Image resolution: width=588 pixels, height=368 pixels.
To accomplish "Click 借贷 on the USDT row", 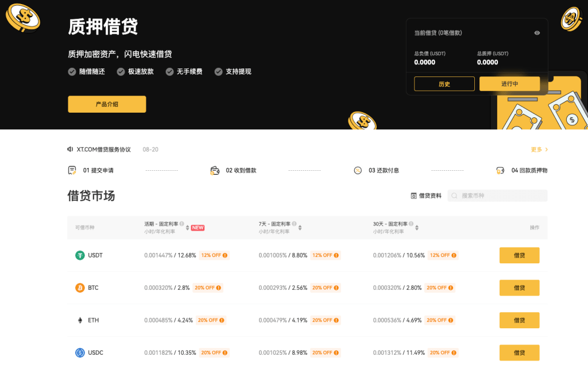I will point(519,255).
